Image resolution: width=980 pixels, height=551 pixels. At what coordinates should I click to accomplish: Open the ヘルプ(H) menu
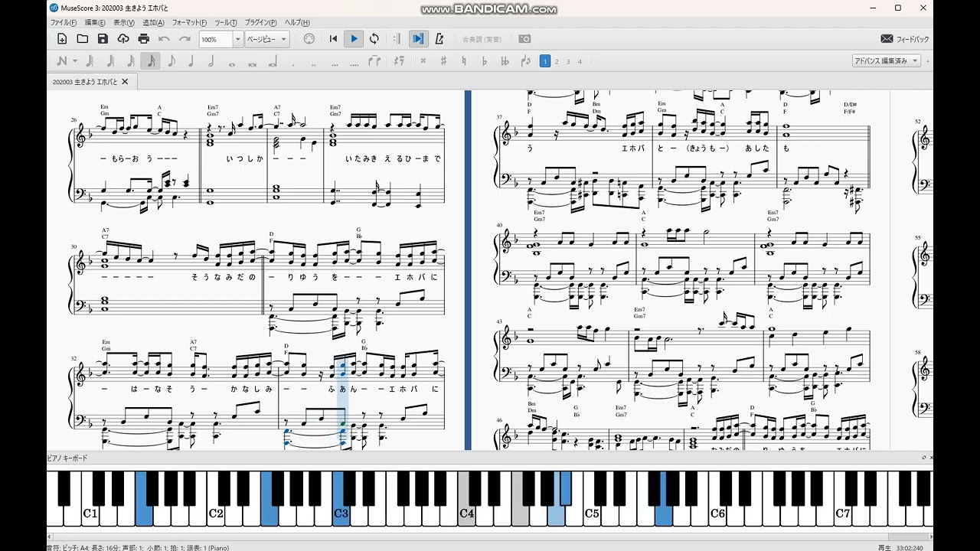[297, 23]
